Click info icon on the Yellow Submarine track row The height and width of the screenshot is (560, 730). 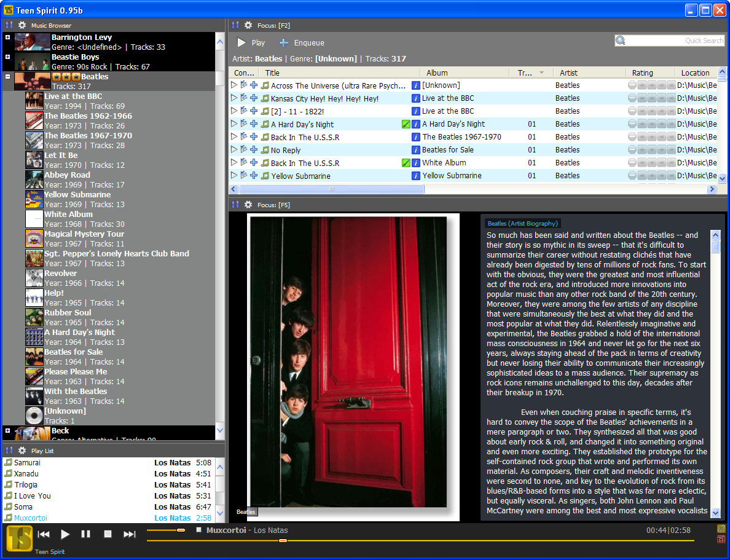pyautogui.click(x=416, y=176)
